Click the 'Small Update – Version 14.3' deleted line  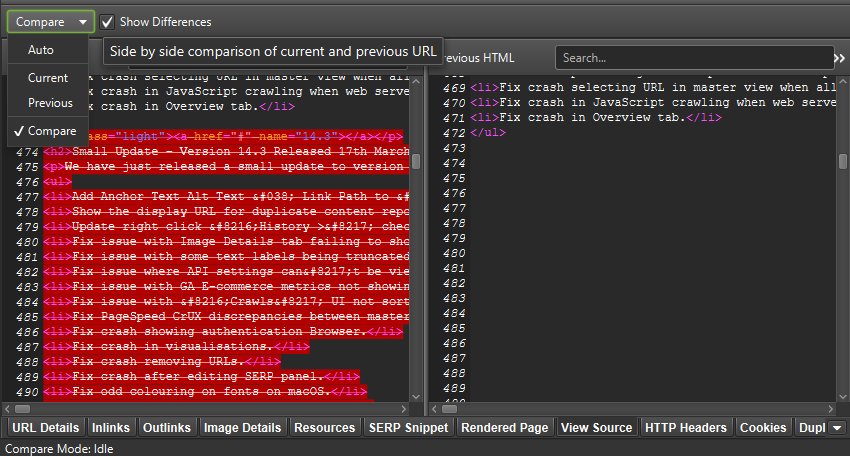click(226, 151)
